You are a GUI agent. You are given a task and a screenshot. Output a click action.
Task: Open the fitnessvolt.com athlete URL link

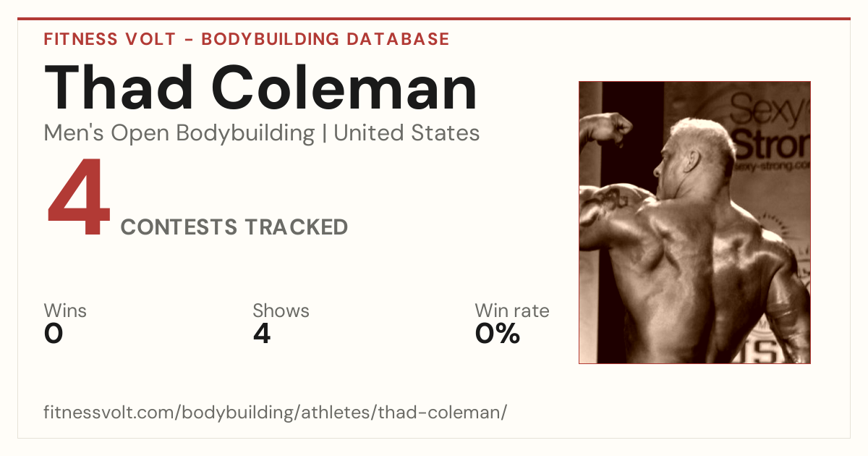(276, 413)
